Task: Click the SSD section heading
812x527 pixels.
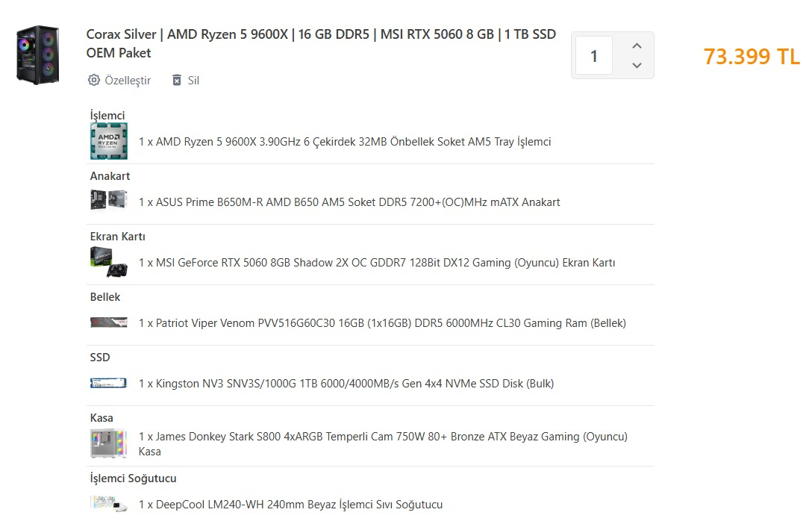Action: (x=100, y=358)
